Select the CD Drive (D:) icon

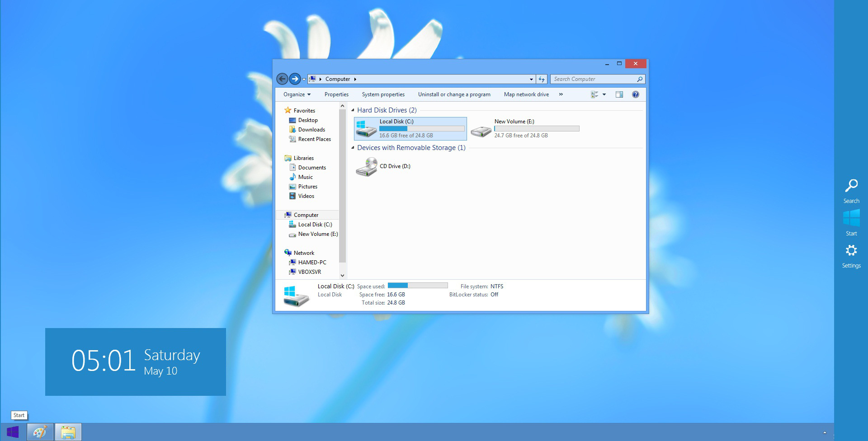[367, 167]
